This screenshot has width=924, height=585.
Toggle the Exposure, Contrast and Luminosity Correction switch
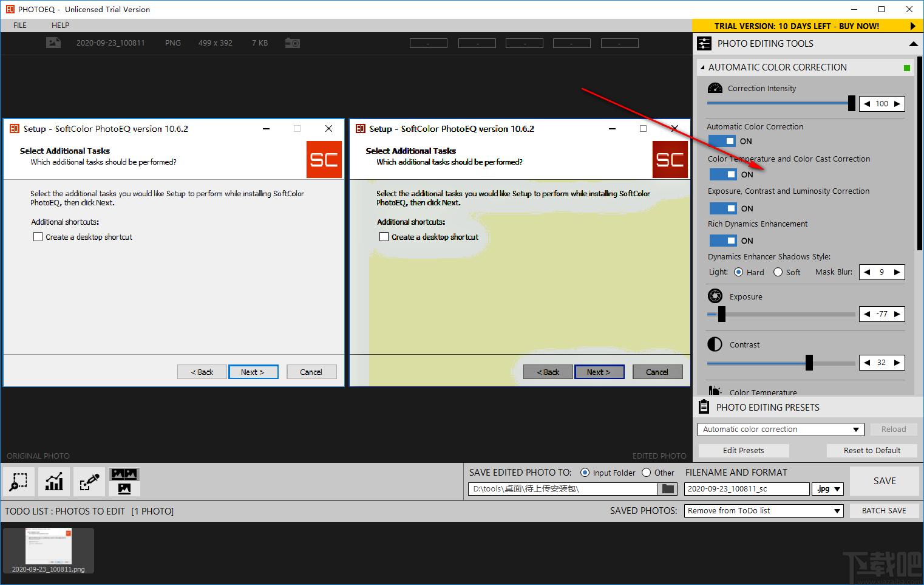click(x=723, y=208)
